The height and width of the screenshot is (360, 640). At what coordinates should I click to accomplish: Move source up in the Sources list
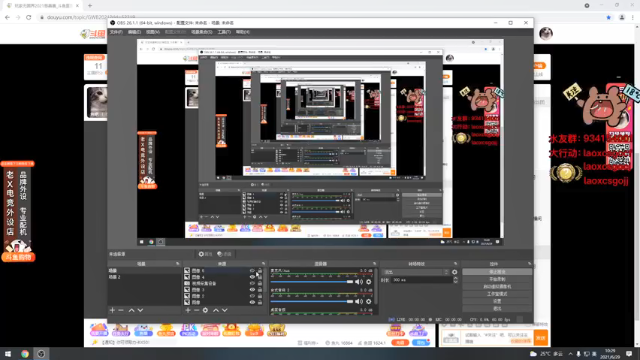216,310
